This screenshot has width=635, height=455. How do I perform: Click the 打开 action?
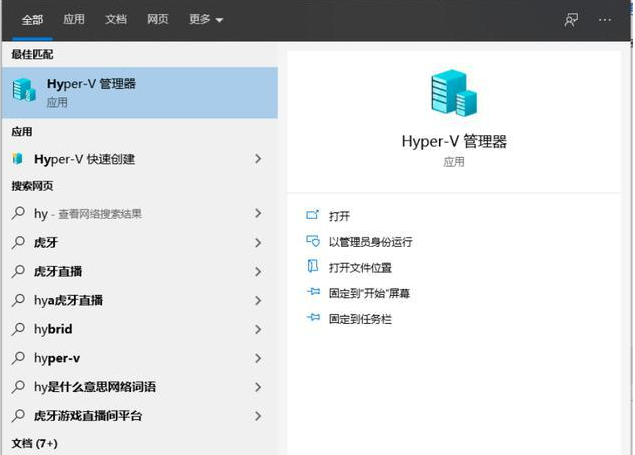[x=339, y=216]
